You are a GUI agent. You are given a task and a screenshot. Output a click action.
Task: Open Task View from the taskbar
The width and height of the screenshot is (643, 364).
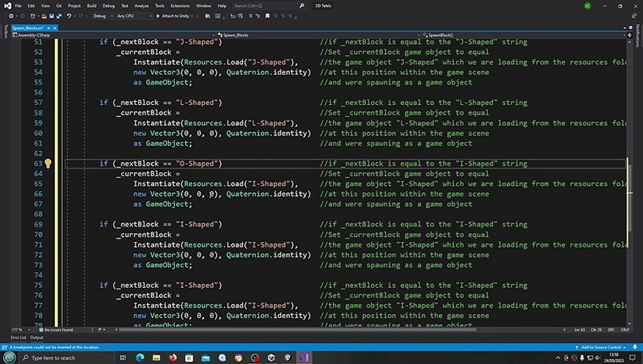123,357
